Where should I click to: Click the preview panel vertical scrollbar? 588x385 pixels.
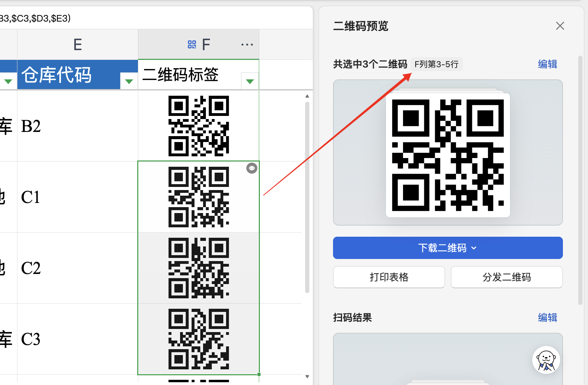click(x=580, y=180)
